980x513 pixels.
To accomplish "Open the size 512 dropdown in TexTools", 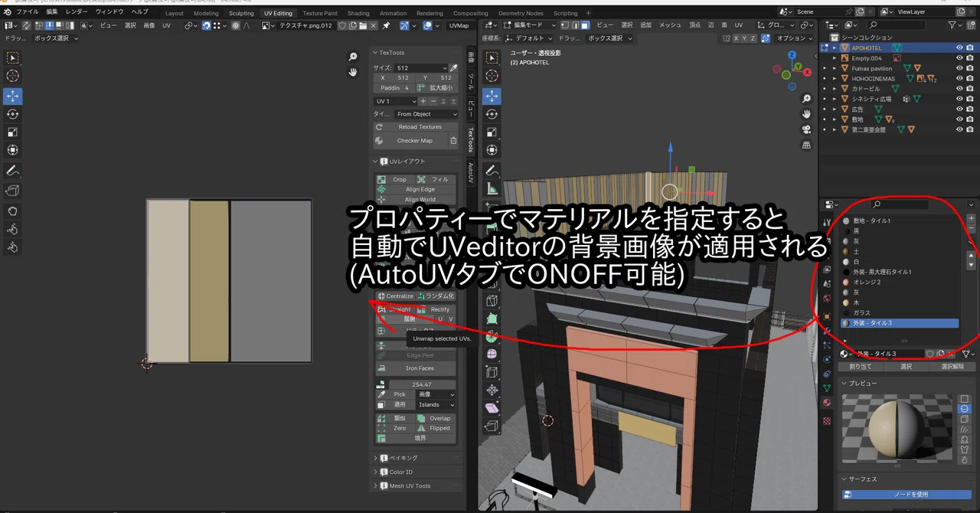I will (421, 68).
